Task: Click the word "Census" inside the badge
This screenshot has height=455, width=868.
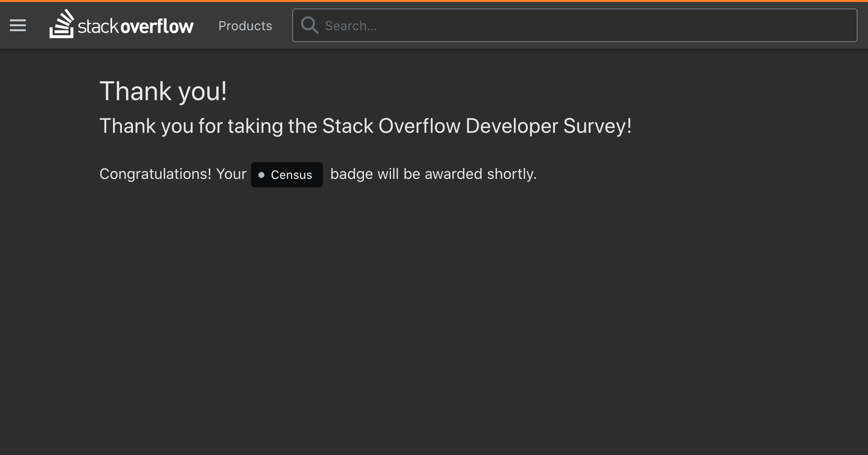Action: (292, 175)
